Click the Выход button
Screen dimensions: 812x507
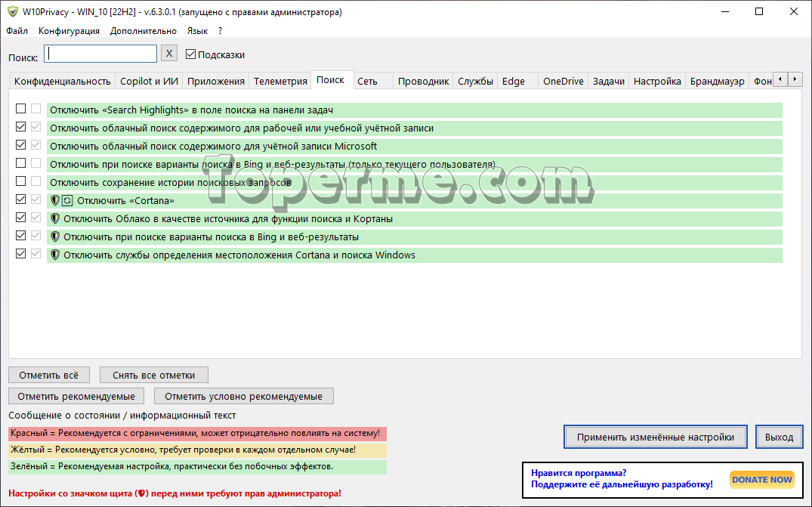(x=779, y=437)
